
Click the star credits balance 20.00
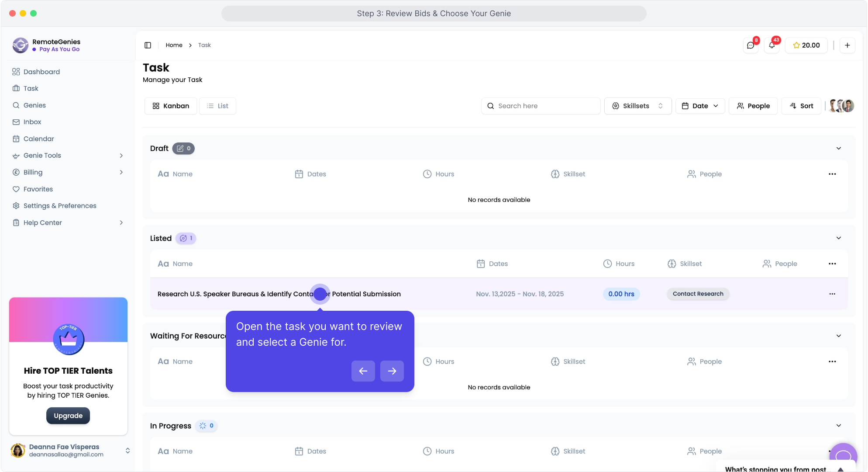806,45
